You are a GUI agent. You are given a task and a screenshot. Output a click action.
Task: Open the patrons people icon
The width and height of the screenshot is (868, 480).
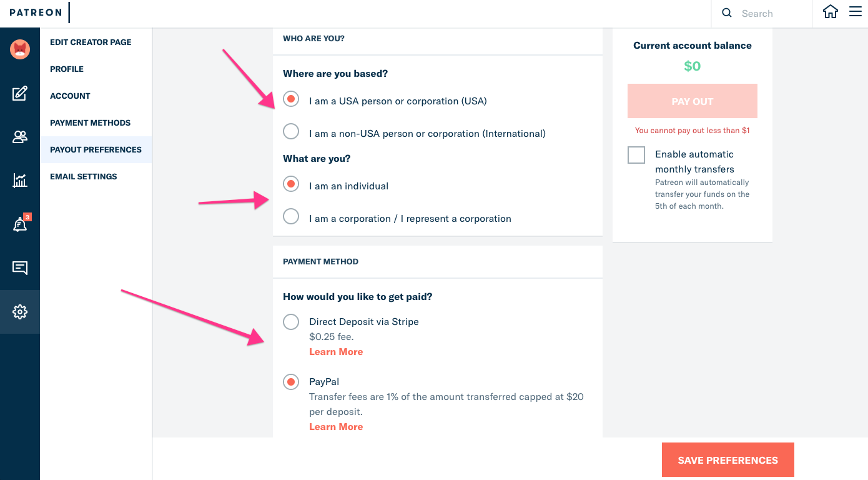click(20, 137)
